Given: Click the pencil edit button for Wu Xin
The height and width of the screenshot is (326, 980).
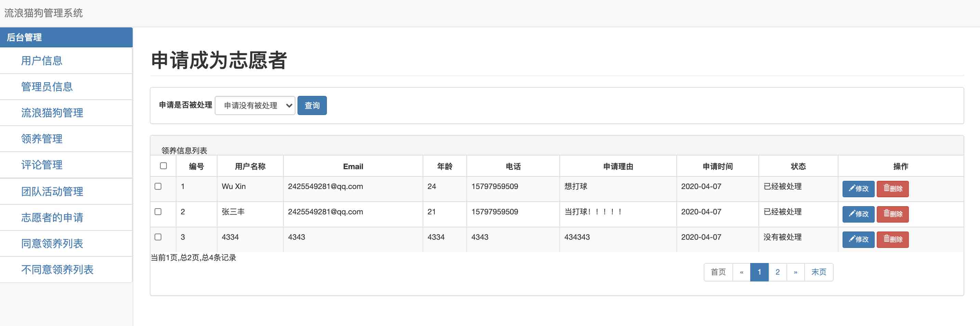Looking at the screenshot, I should pyautogui.click(x=858, y=189).
